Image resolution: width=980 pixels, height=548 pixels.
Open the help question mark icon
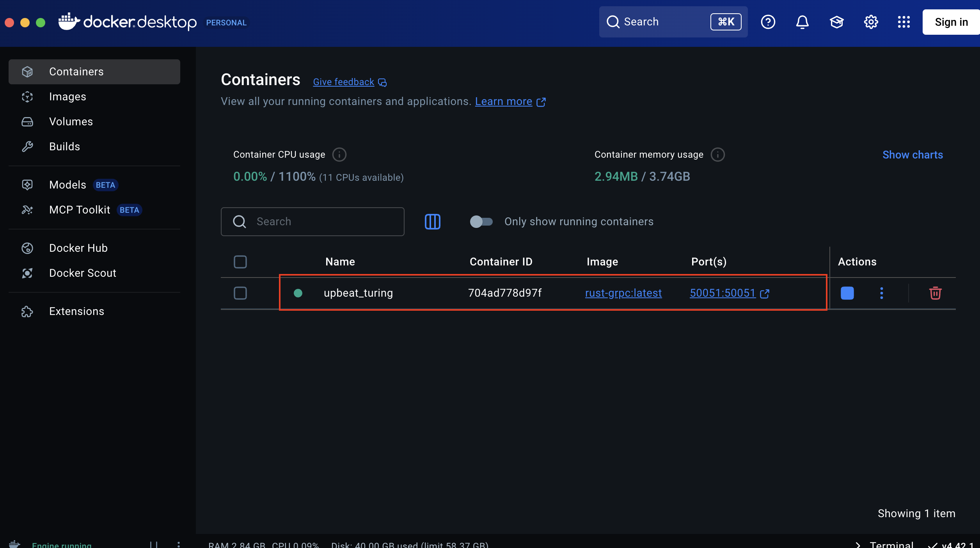tap(768, 22)
